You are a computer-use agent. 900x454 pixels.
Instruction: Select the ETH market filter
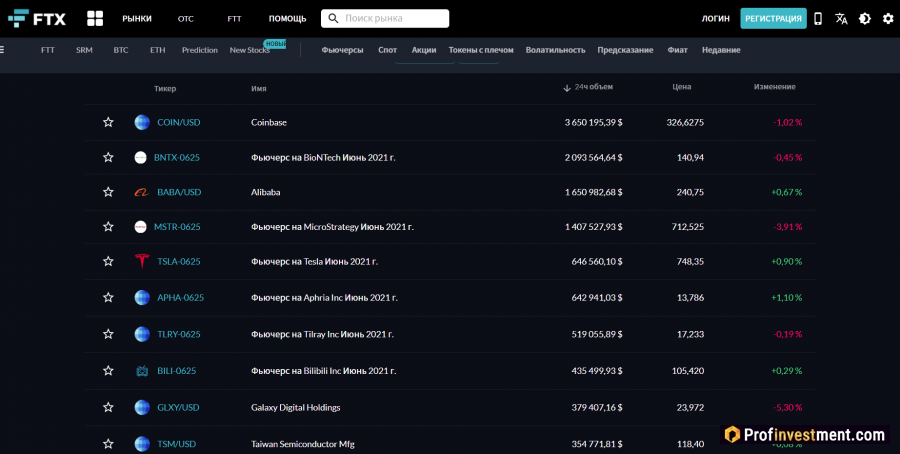pos(157,50)
